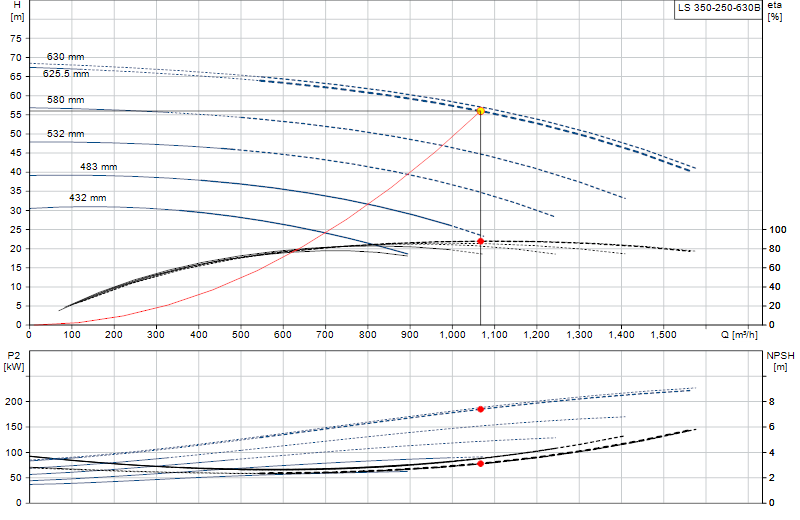Click the red P2 power point marker
This screenshot has height=520, width=800.
tap(480, 409)
